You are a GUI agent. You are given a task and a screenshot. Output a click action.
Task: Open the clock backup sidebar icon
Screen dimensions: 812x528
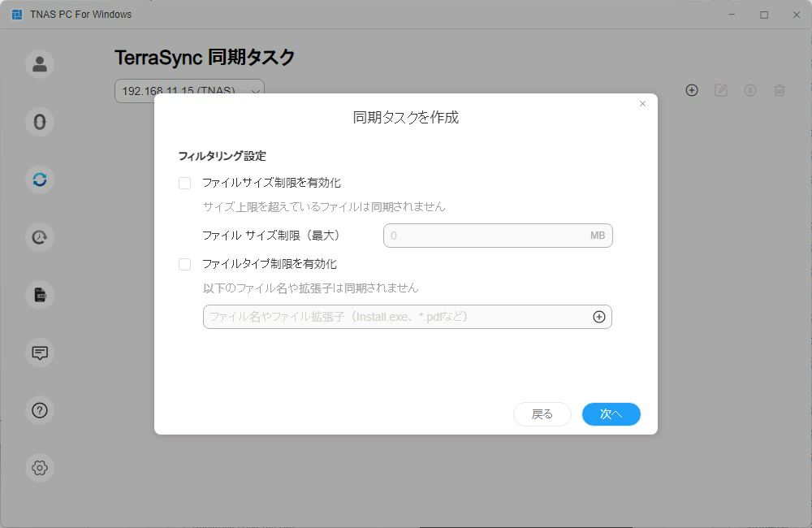tap(40, 237)
